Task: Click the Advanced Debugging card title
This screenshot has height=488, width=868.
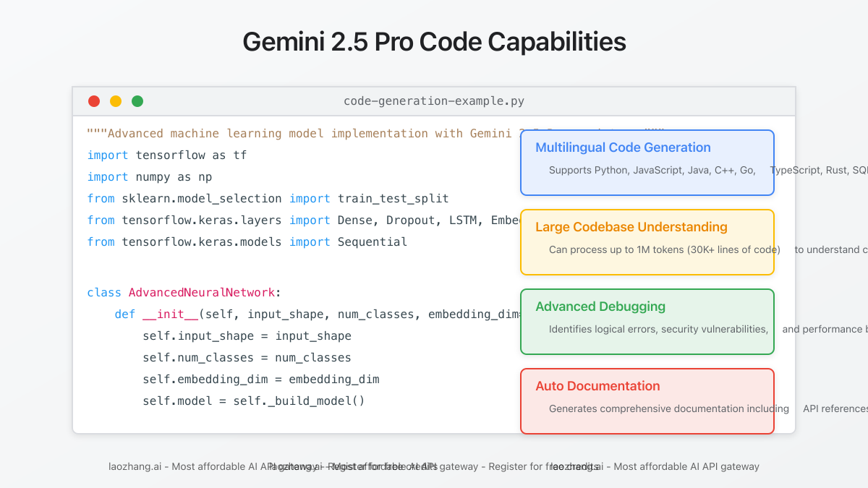Action: click(600, 307)
